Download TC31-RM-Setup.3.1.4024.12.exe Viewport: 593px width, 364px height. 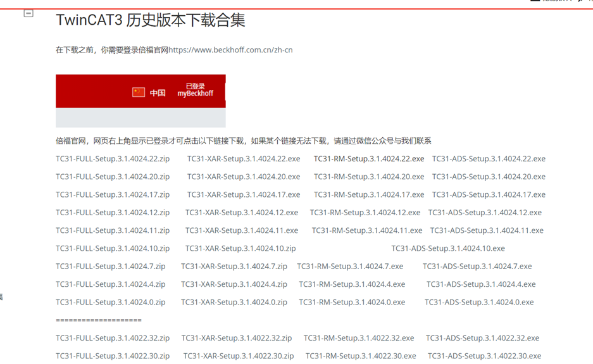pyautogui.click(x=365, y=213)
